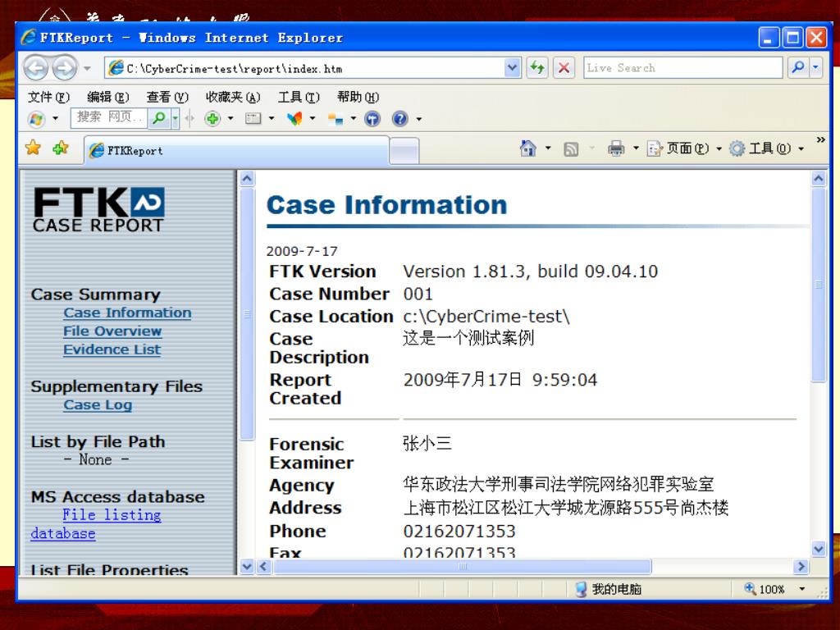Viewport: 840px width, 630px height.
Task: Open a new blank tab button
Action: (x=404, y=151)
